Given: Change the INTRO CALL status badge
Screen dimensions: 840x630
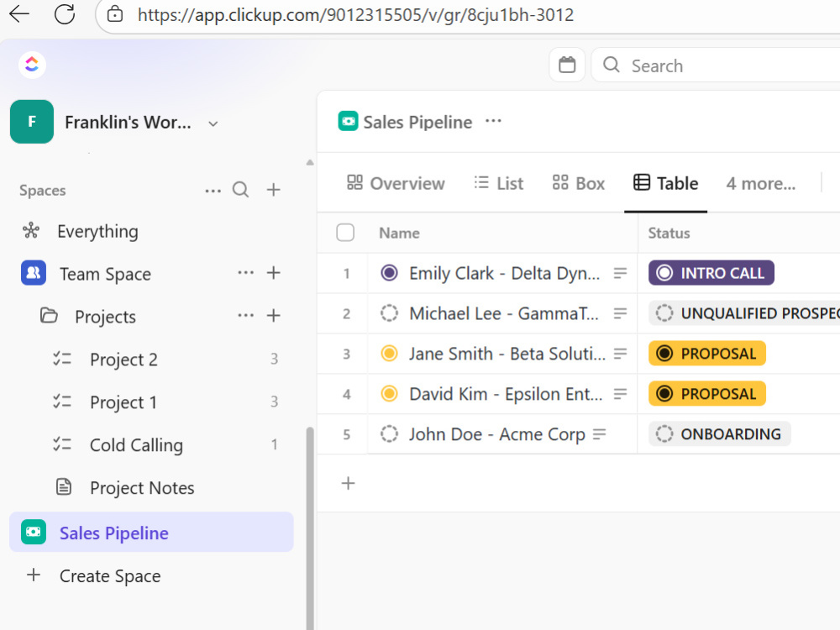Looking at the screenshot, I should click(x=711, y=273).
